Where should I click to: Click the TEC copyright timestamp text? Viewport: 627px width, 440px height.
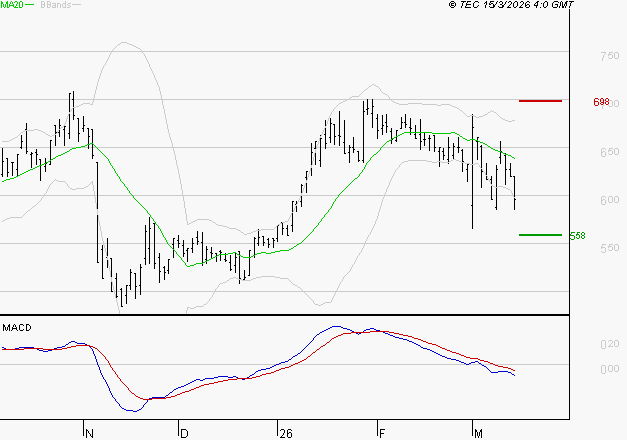(x=511, y=4)
